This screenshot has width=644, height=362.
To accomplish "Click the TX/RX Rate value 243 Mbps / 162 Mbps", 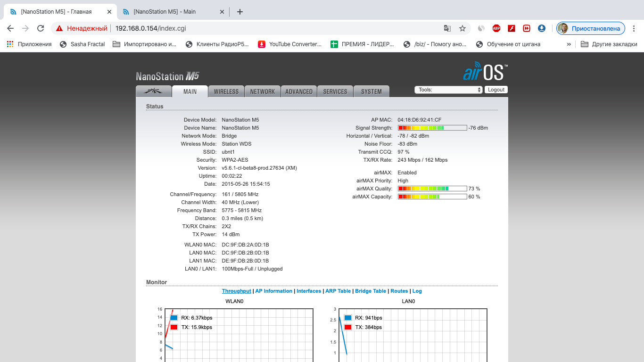I will point(422,160).
